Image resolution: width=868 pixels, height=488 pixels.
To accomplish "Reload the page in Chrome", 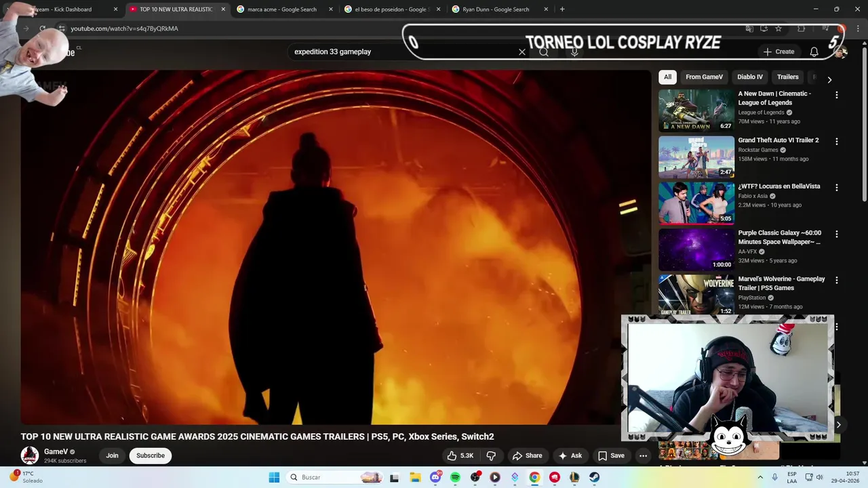I will 42,28.
